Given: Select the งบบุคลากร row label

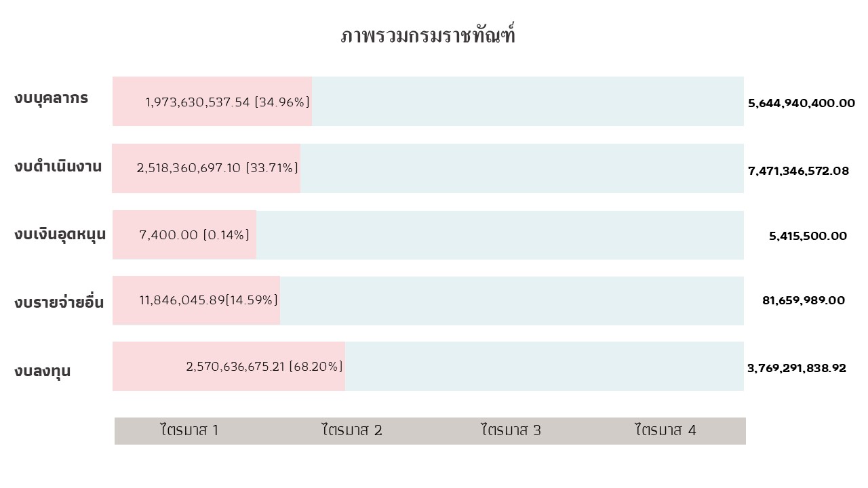Looking at the screenshot, I should tap(51, 99).
